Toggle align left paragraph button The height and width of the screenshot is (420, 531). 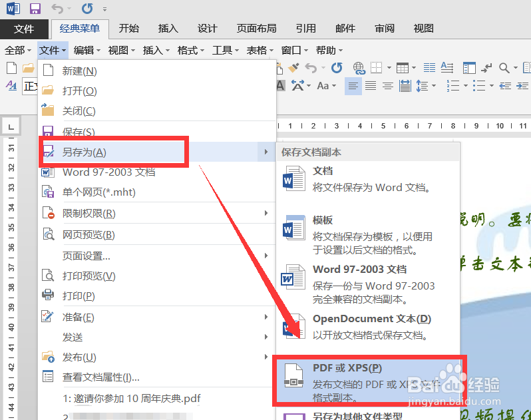point(353,86)
